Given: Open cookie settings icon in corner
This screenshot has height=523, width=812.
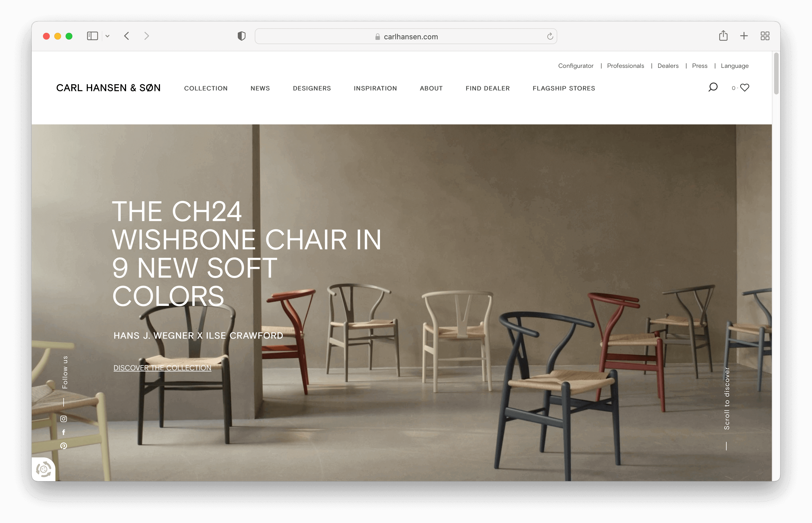Looking at the screenshot, I should [x=44, y=469].
